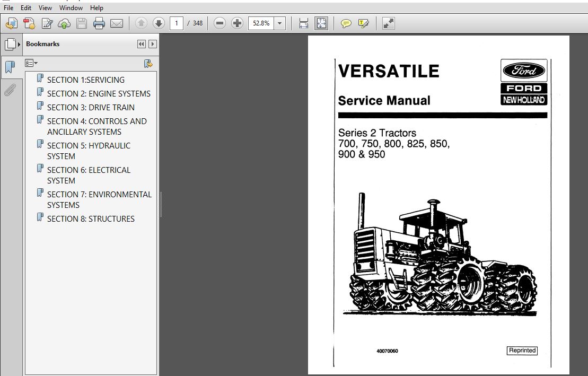The image size is (588, 376).
Task: Click the Print icon
Action: [x=99, y=23]
